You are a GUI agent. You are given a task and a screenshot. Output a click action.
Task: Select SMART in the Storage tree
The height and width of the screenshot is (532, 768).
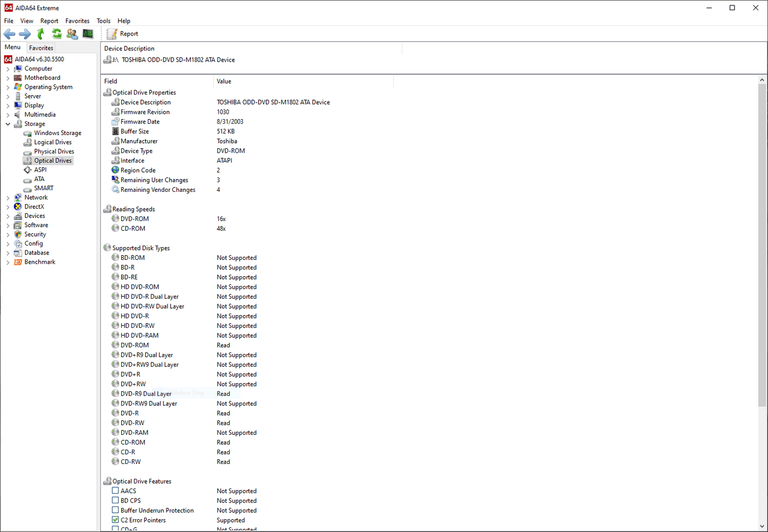(x=44, y=188)
